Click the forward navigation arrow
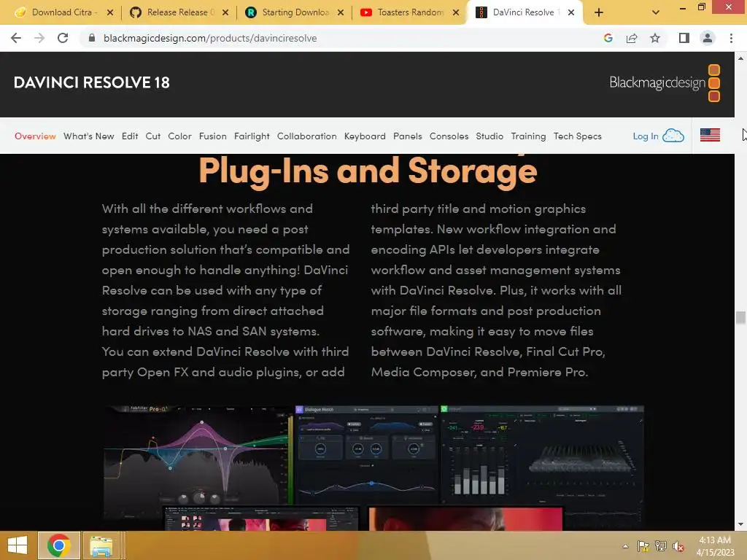Image resolution: width=747 pixels, height=560 pixels. click(x=39, y=38)
